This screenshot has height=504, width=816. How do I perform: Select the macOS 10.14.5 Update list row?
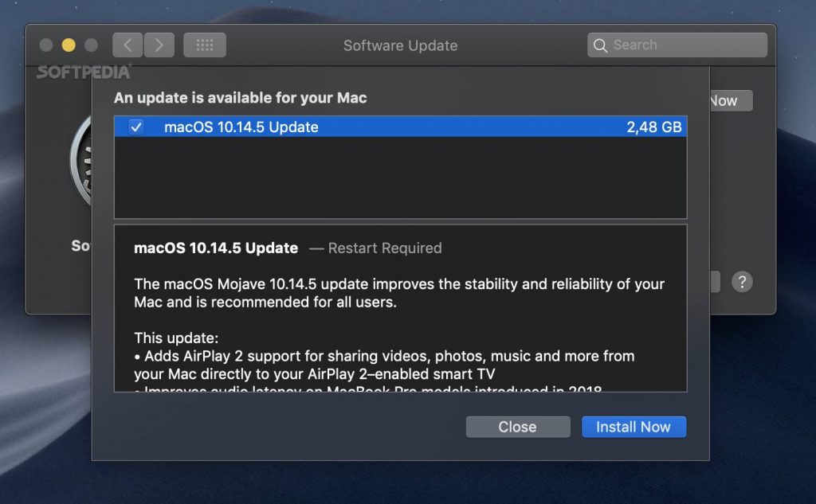(x=398, y=127)
